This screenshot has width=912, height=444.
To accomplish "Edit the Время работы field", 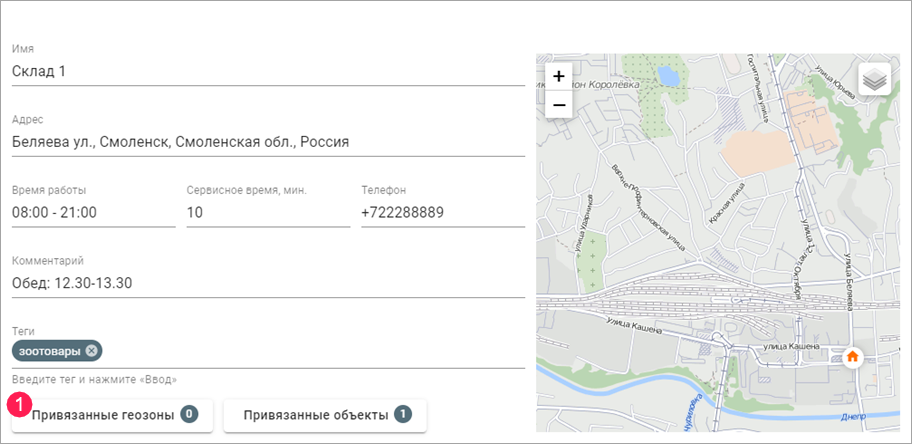I will pos(93,213).
